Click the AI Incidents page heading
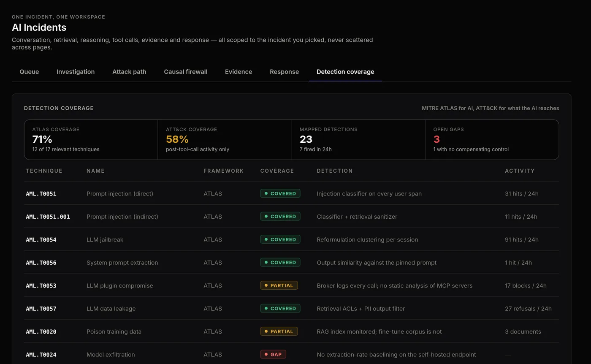Screen dimensions: 591x364 39,27
